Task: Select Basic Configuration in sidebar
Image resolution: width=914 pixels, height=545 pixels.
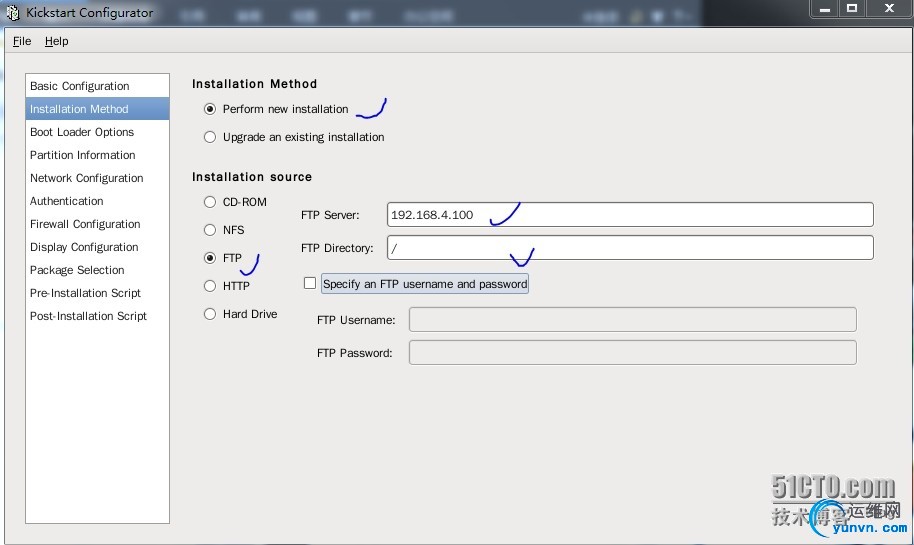Action: (97, 86)
